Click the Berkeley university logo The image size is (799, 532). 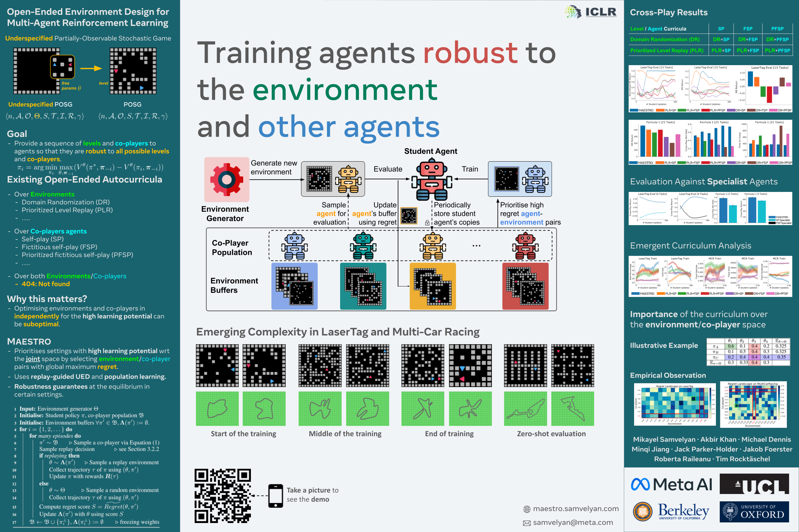coord(671,512)
